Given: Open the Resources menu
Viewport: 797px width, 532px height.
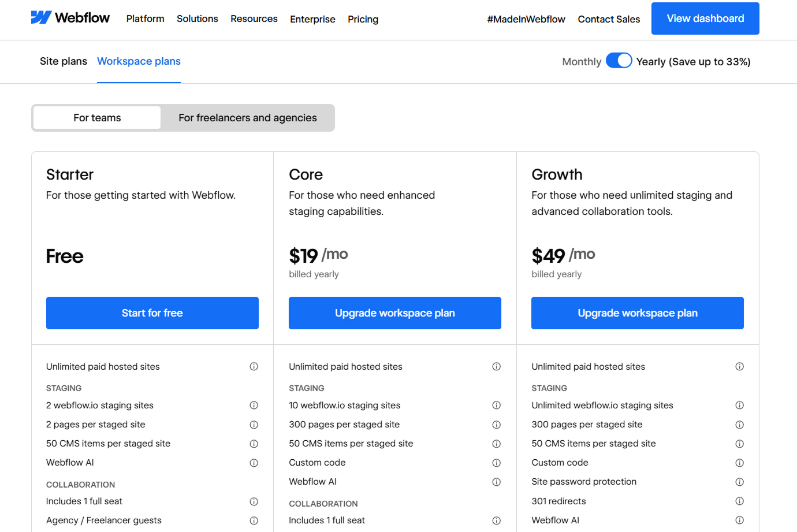Looking at the screenshot, I should (254, 18).
